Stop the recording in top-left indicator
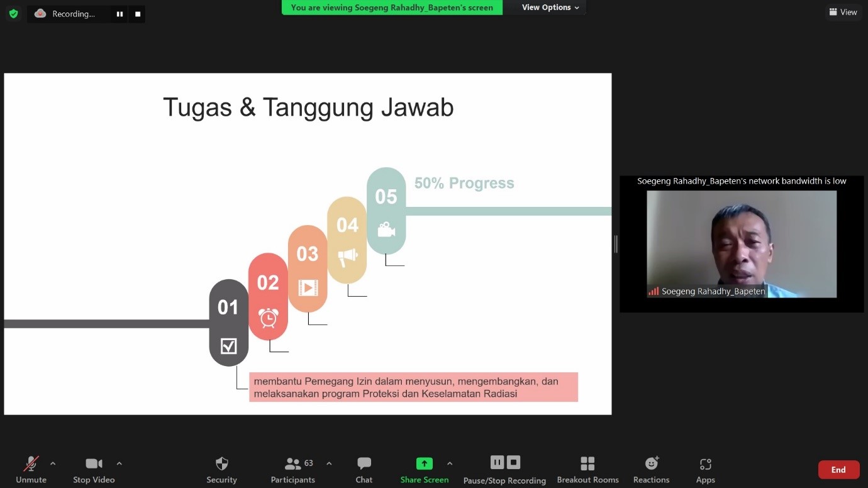 [x=137, y=14]
